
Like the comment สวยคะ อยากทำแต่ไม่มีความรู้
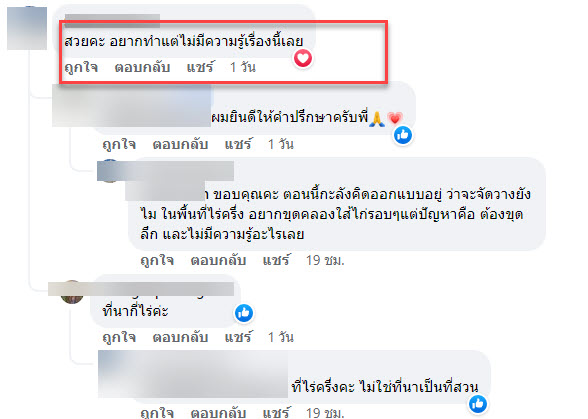click(x=81, y=68)
